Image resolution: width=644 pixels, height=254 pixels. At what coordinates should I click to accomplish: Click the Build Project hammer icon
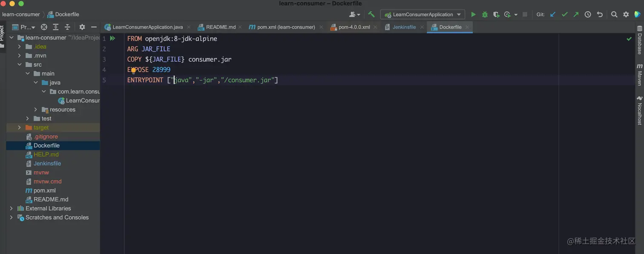(x=371, y=14)
